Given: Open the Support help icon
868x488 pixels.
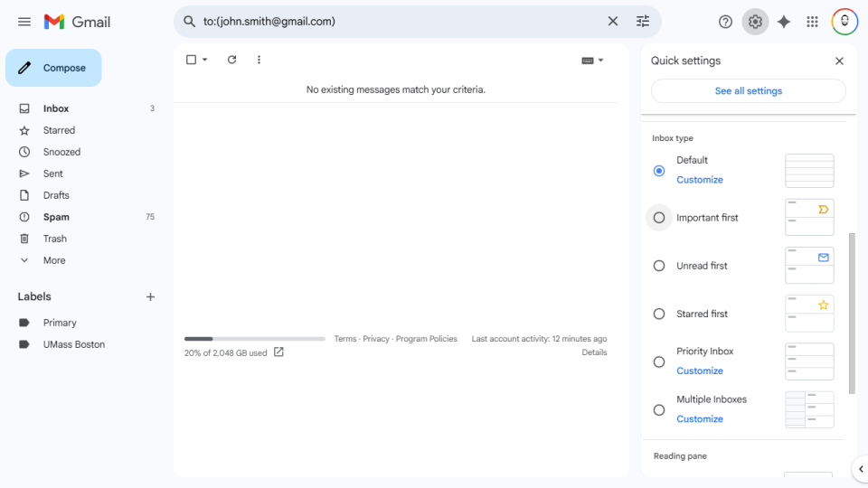Looking at the screenshot, I should 725,22.
